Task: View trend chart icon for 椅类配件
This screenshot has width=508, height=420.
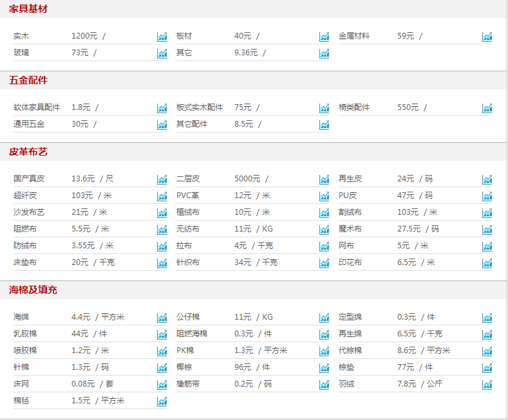Action: 487,108
